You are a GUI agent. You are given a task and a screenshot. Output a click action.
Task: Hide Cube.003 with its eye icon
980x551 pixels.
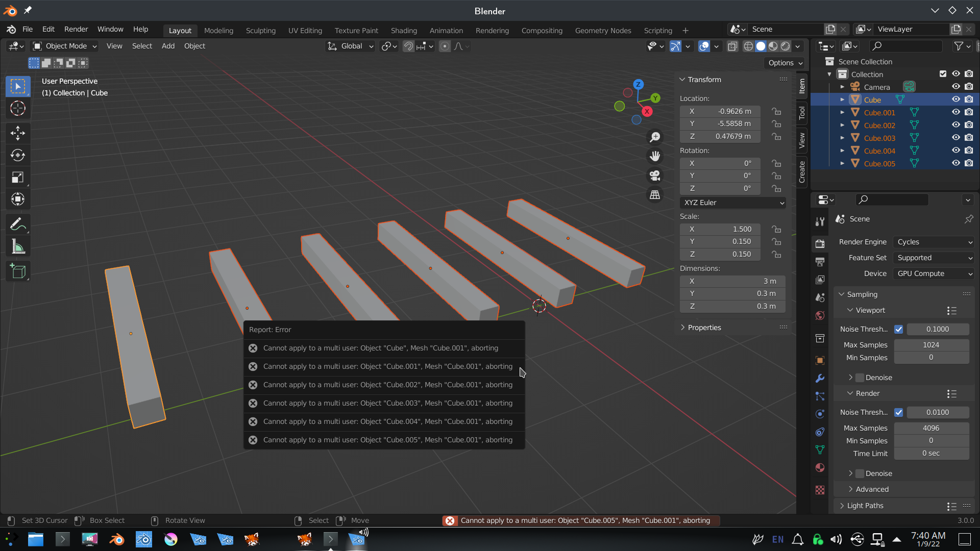click(955, 138)
